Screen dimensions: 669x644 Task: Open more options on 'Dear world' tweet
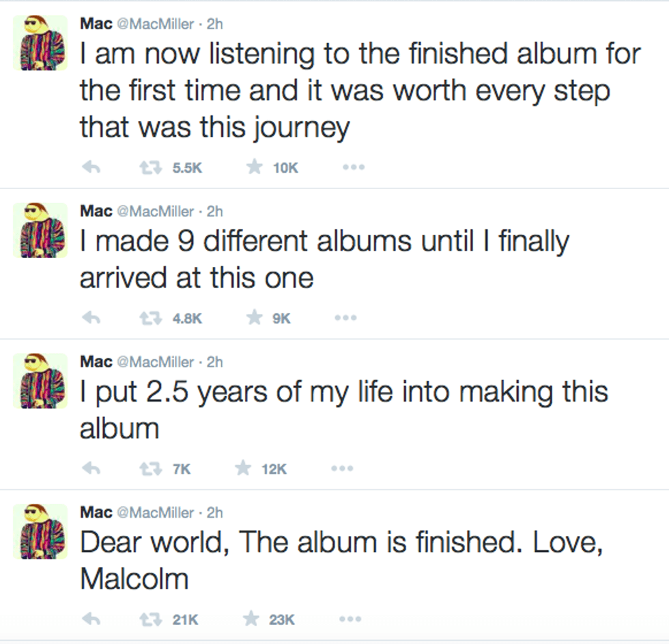click(350, 619)
